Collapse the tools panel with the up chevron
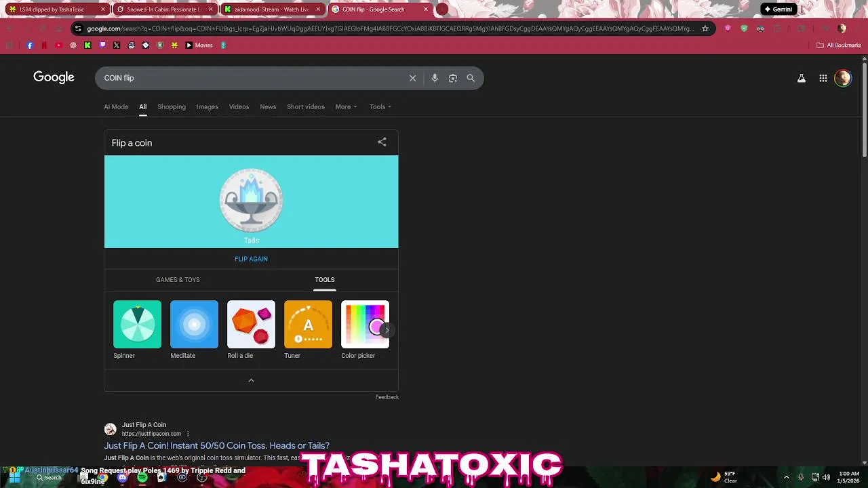The width and height of the screenshot is (868, 488). 251,380
